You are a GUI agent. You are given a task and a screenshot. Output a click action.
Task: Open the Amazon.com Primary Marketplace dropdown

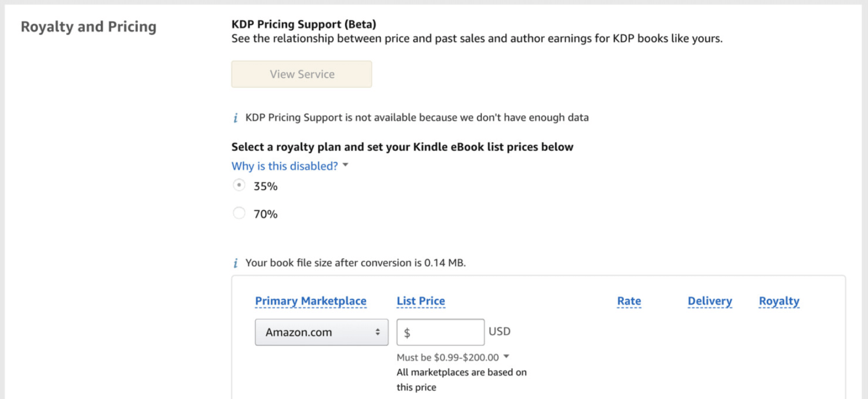point(320,332)
